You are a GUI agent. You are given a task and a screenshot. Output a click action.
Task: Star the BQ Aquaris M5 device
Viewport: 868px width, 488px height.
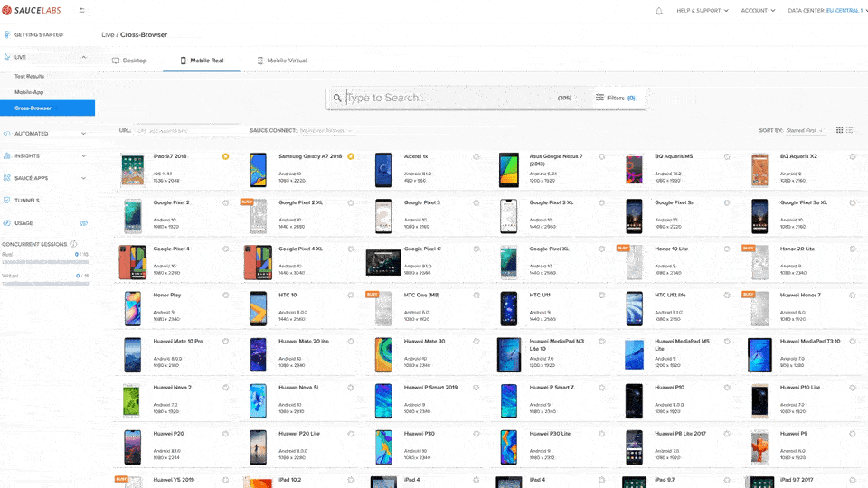[x=727, y=156]
